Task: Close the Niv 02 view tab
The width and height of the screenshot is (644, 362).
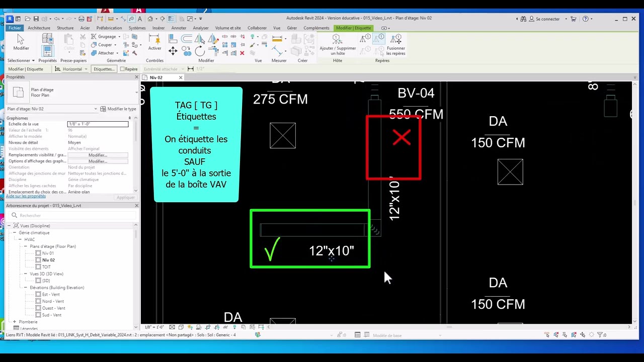Action: tap(181, 77)
